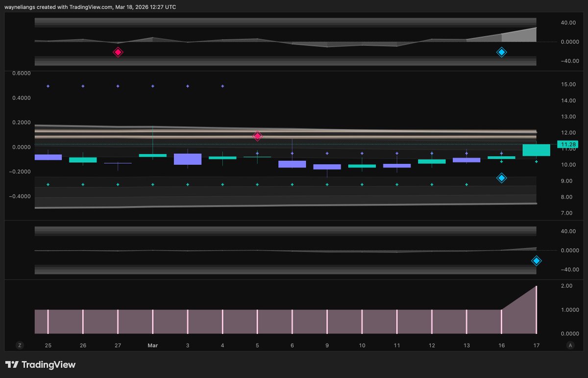Click the purple candle body on Feb 25
Viewport: 588px width, 378px height.
48,157
